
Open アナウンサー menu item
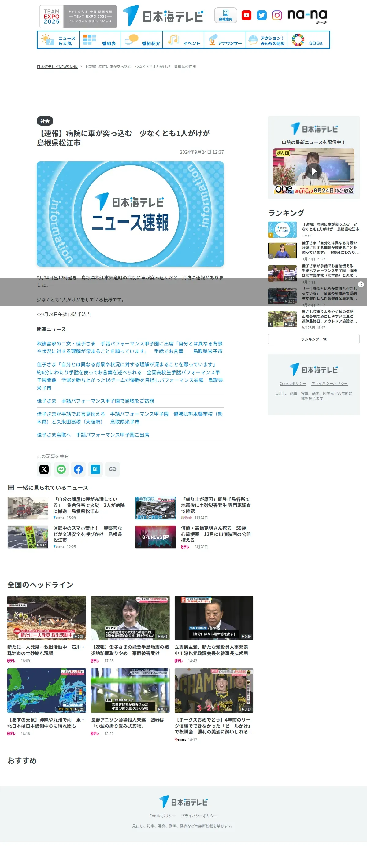(x=225, y=40)
